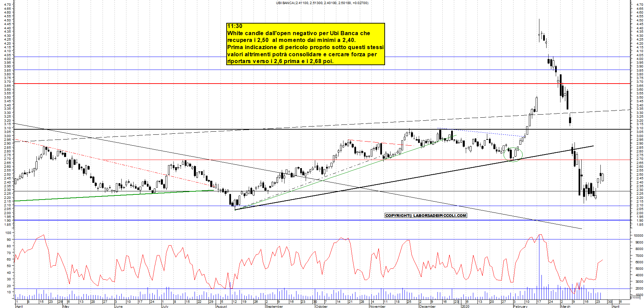Click the line 'valori altrimenti potrà consolidare e cercare forza per'
644x308 pixels.
(302, 54)
